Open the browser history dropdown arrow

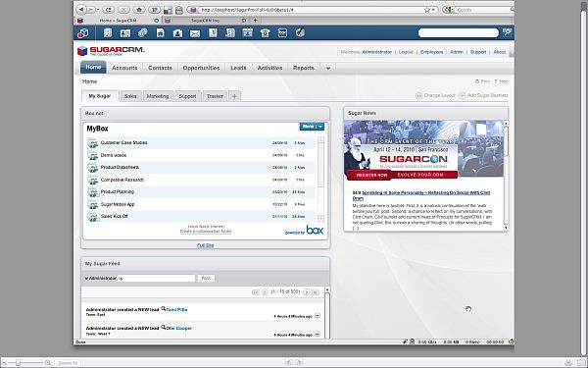98,10
